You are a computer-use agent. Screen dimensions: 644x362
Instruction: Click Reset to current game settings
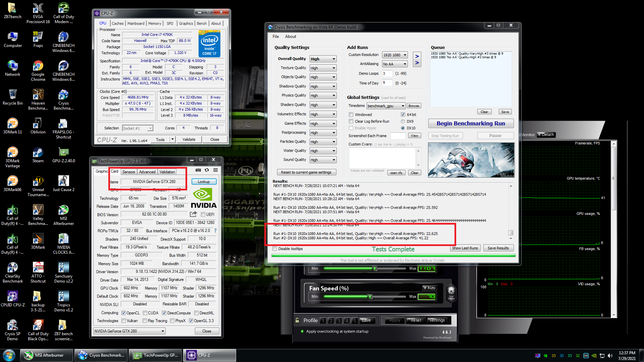click(306, 172)
